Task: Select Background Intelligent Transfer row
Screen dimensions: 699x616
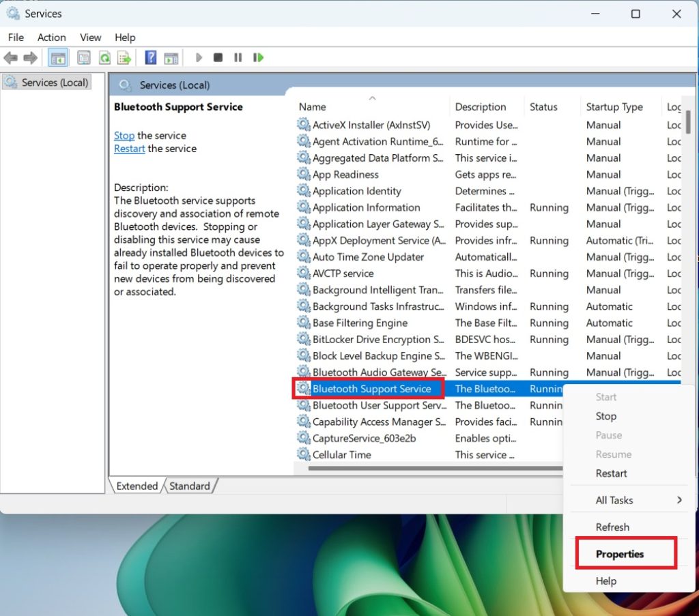Action: [487, 290]
